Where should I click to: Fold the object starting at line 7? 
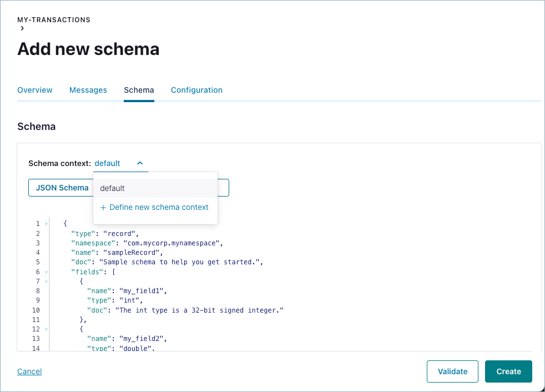coord(46,282)
